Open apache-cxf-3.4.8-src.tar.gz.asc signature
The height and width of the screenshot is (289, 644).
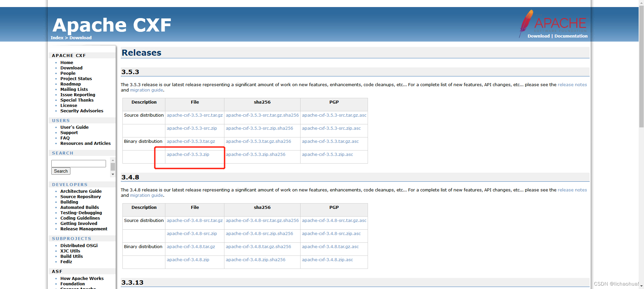click(334, 221)
